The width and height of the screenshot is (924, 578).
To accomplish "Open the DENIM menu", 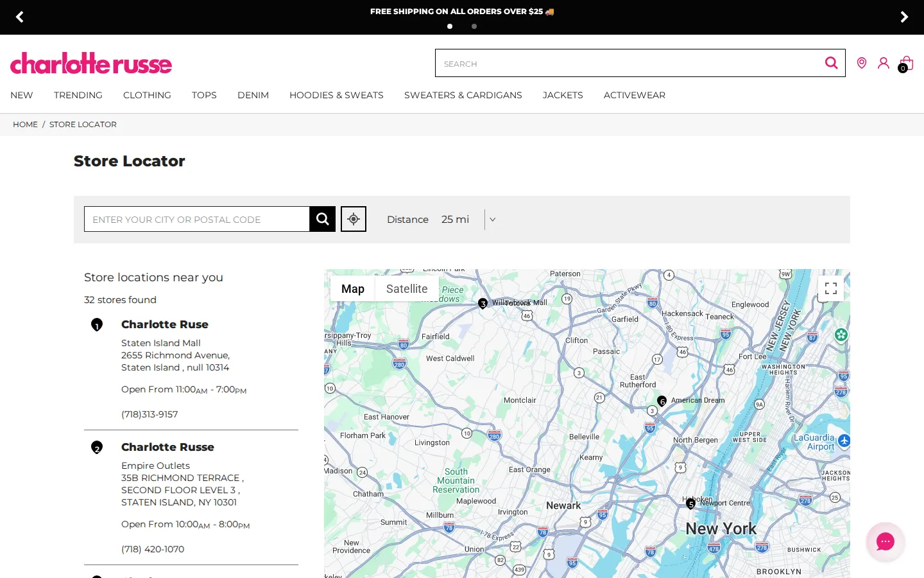I will click(x=253, y=95).
